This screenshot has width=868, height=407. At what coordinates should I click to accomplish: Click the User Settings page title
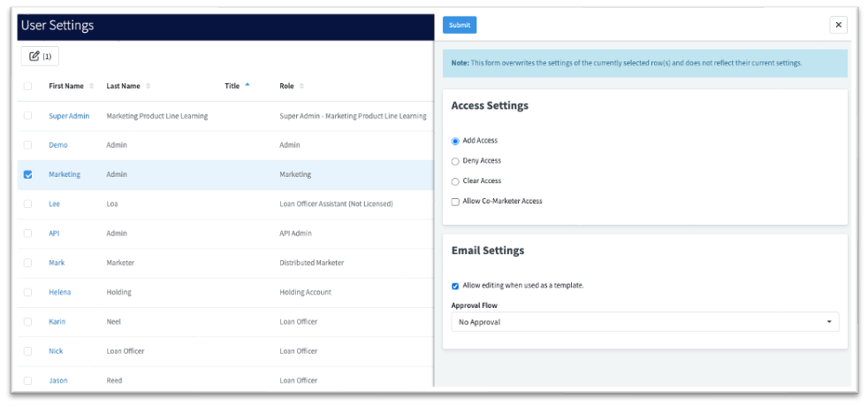pyautogui.click(x=57, y=26)
